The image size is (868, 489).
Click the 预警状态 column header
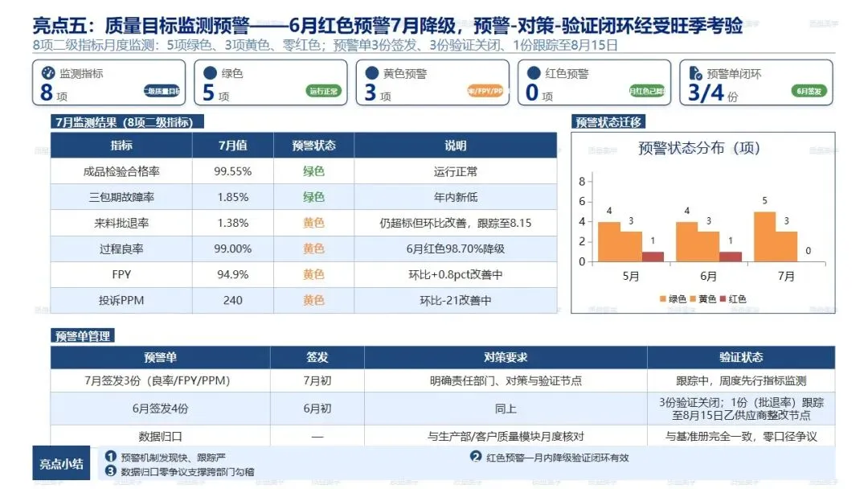314,145
